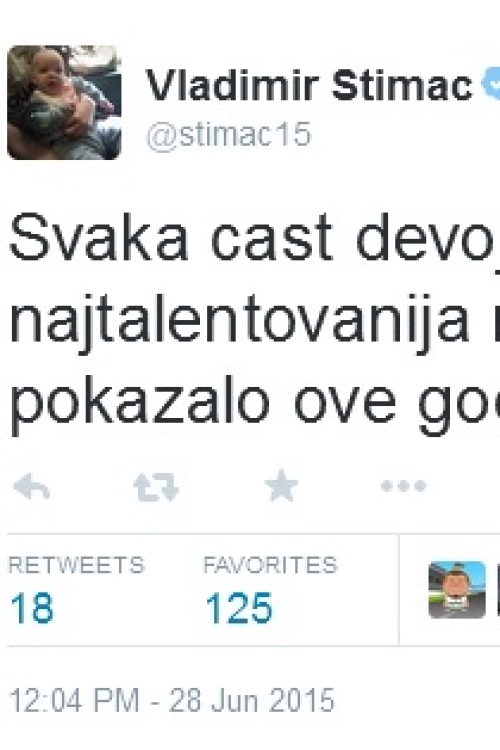500x750 pixels.
Task: Click the word Svaka in the tweet
Action: pos(99,238)
